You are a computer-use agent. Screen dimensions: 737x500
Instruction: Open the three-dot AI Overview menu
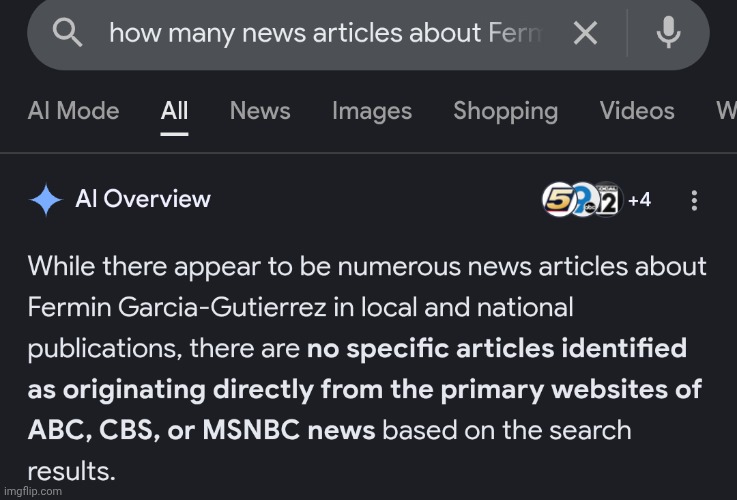(695, 200)
